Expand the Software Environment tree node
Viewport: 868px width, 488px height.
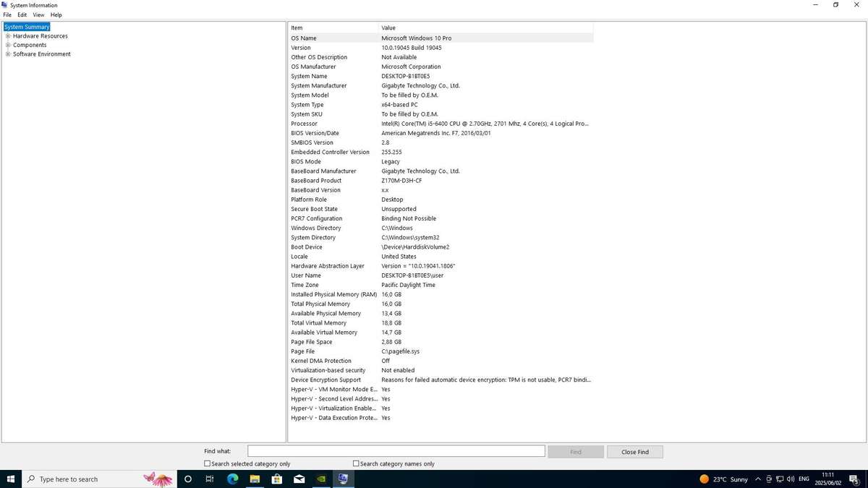7,53
